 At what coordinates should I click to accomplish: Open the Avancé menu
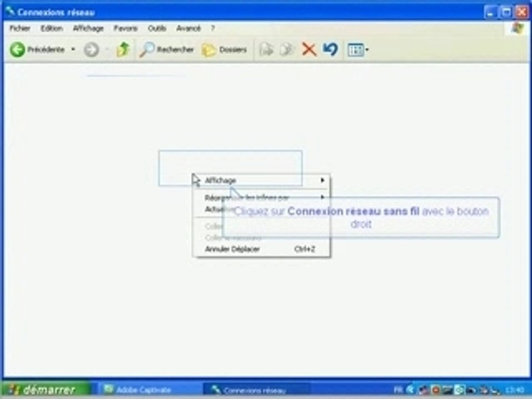click(188, 28)
